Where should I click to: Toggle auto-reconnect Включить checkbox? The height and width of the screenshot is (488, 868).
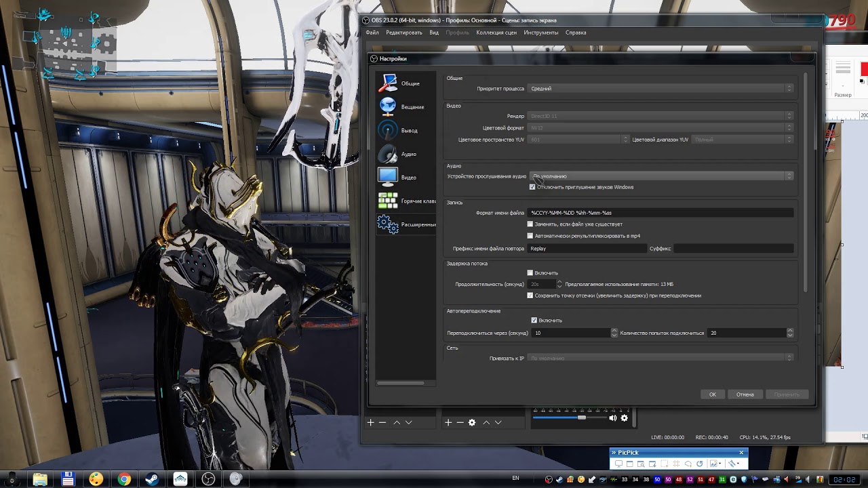534,320
